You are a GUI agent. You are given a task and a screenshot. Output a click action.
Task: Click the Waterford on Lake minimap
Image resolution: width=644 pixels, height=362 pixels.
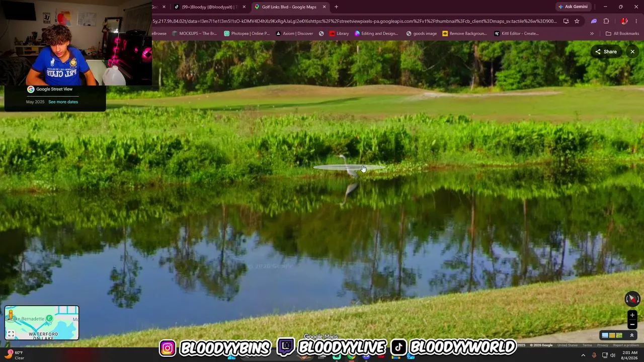(x=42, y=323)
